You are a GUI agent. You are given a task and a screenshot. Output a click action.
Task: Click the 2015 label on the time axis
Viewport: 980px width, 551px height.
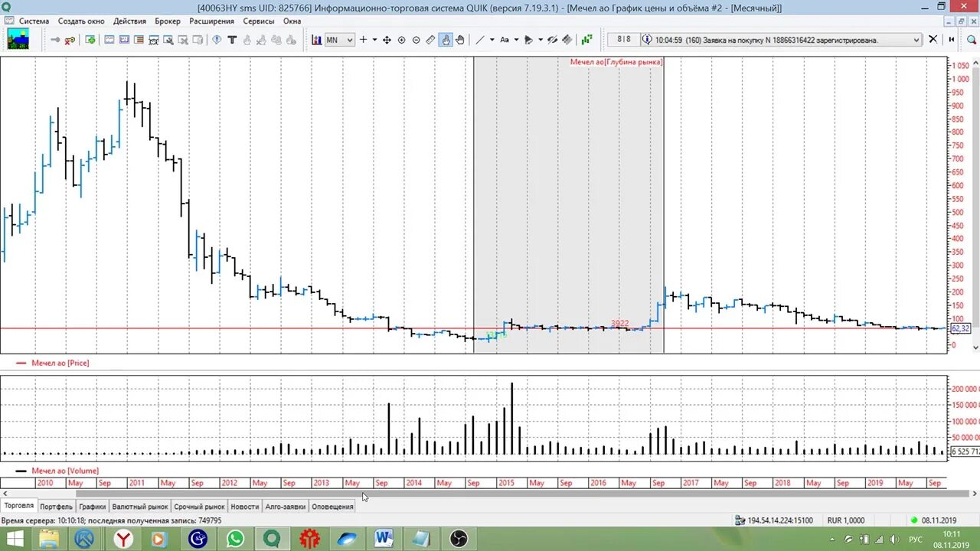(506, 483)
